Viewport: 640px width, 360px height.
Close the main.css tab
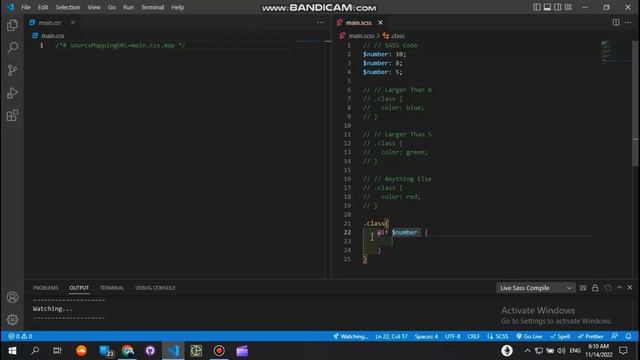[x=73, y=22]
